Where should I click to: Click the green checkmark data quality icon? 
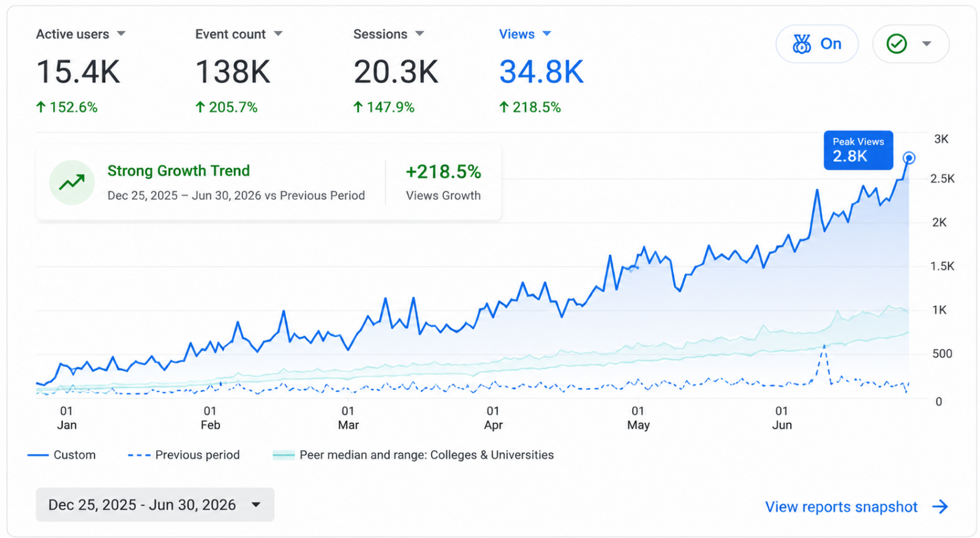coord(897,44)
